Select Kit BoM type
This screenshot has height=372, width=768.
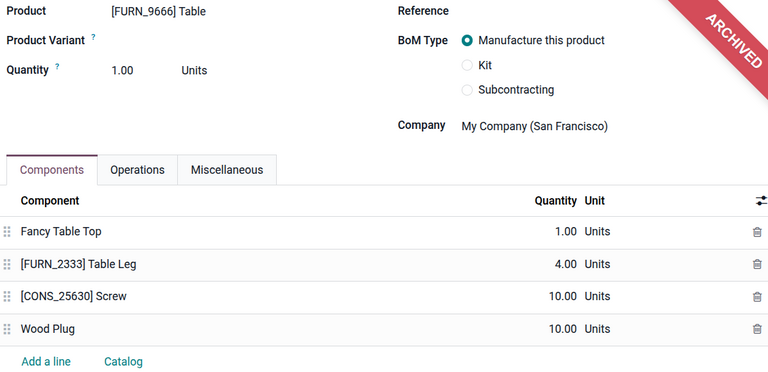click(467, 65)
